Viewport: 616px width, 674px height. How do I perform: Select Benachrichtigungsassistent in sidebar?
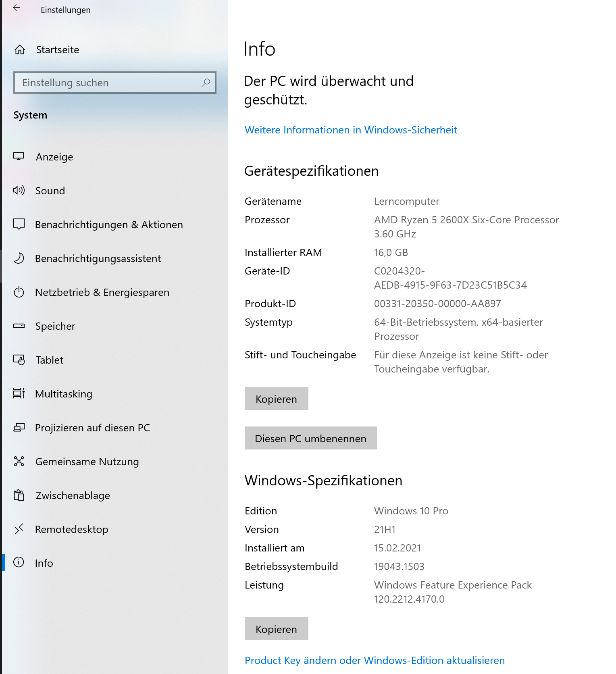click(115, 258)
